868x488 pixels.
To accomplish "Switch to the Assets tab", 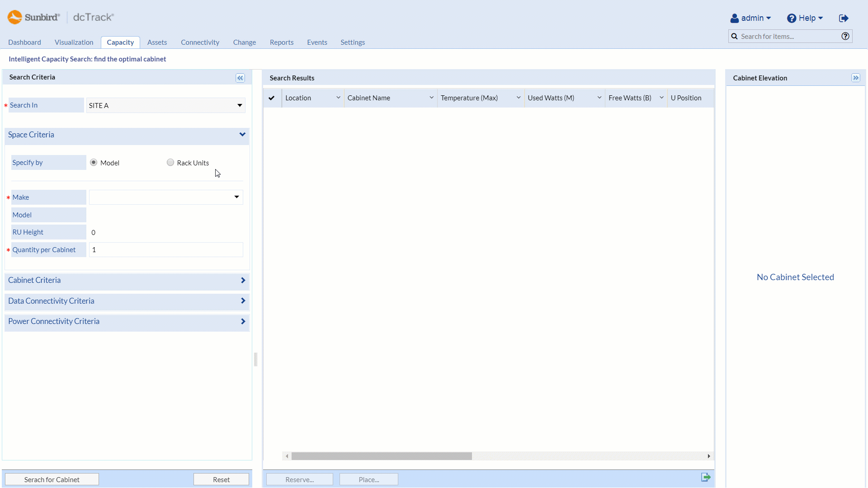I will (157, 42).
